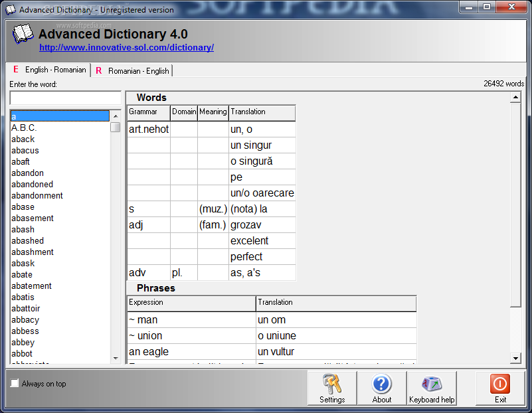The width and height of the screenshot is (532, 413).
Task: Select 'abask' in the word list
Action: [60, 264]
